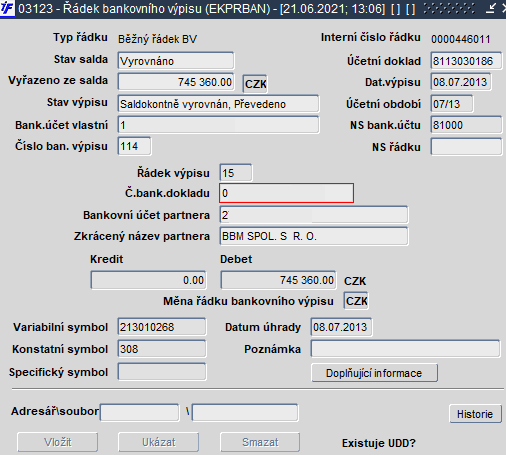Viewport: 506px width, 455px height.
Task: Click the 'Typ řádku' label
Action: point(80,37)
